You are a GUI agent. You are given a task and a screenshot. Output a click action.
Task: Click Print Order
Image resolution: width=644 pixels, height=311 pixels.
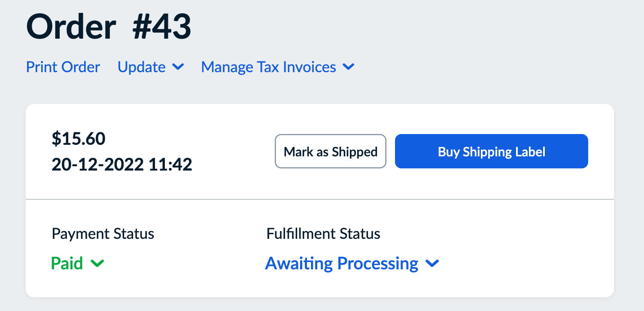click(63, 67)
